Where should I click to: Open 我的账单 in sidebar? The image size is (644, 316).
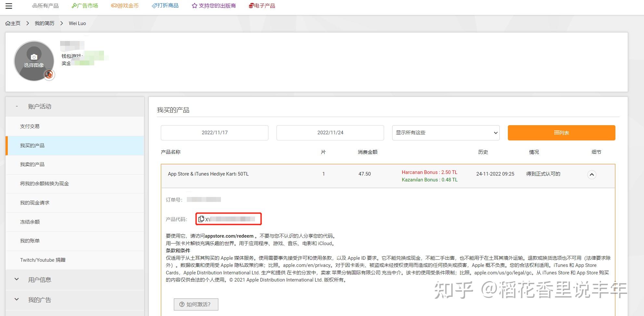[74, 241]
